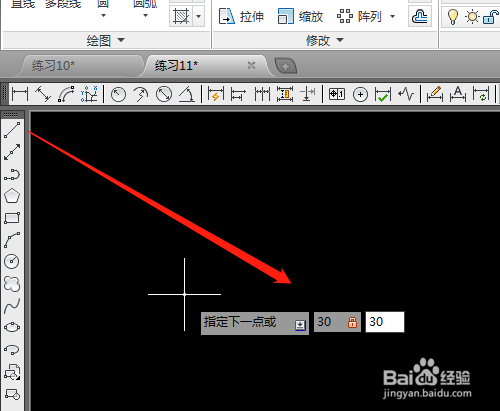Click the Diameter dimension icon
Screen dimensions: 500x411
164,94
